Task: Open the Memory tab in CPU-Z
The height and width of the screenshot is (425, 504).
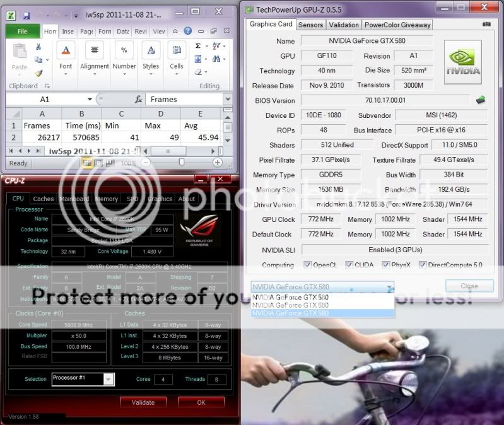Action: tap(107, 199)
